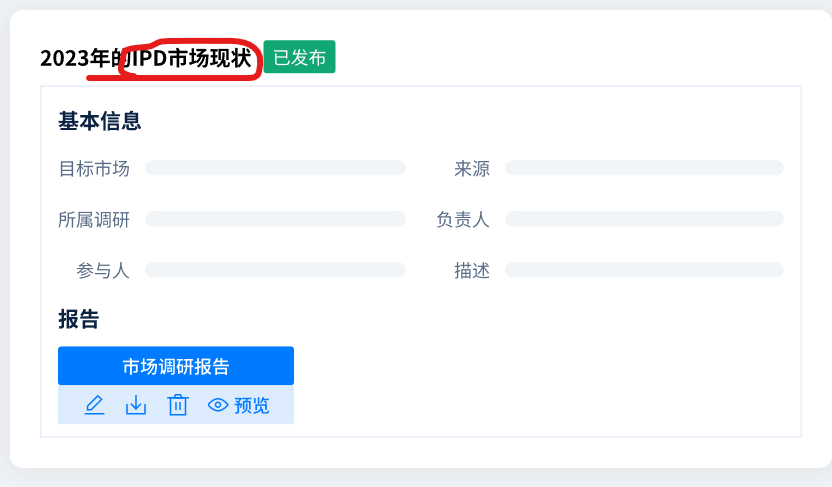Click the 已发布 status badge
The image size is (832, 487).
coord(299,57)
